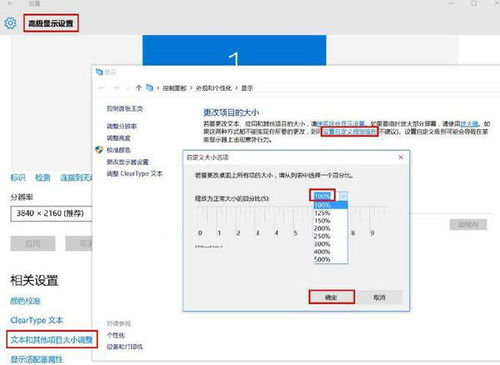Select 150% in the dropdown list
Screen dimensions: 500x365
pos(330,221)
